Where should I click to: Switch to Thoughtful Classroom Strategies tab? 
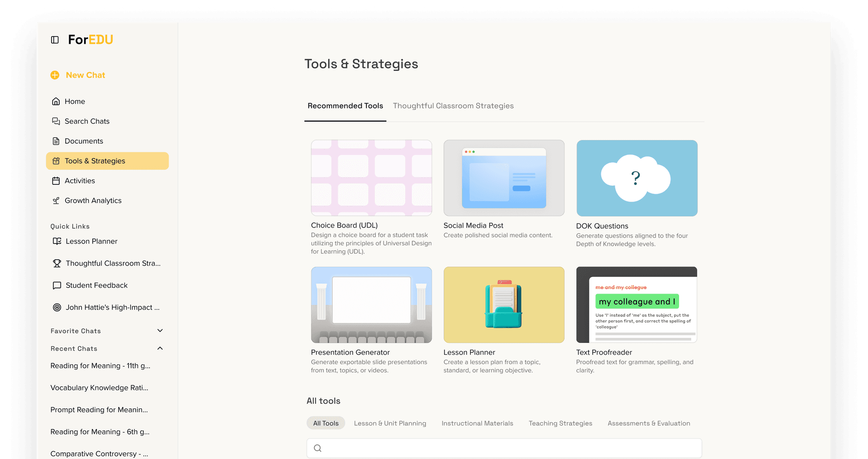453,106
